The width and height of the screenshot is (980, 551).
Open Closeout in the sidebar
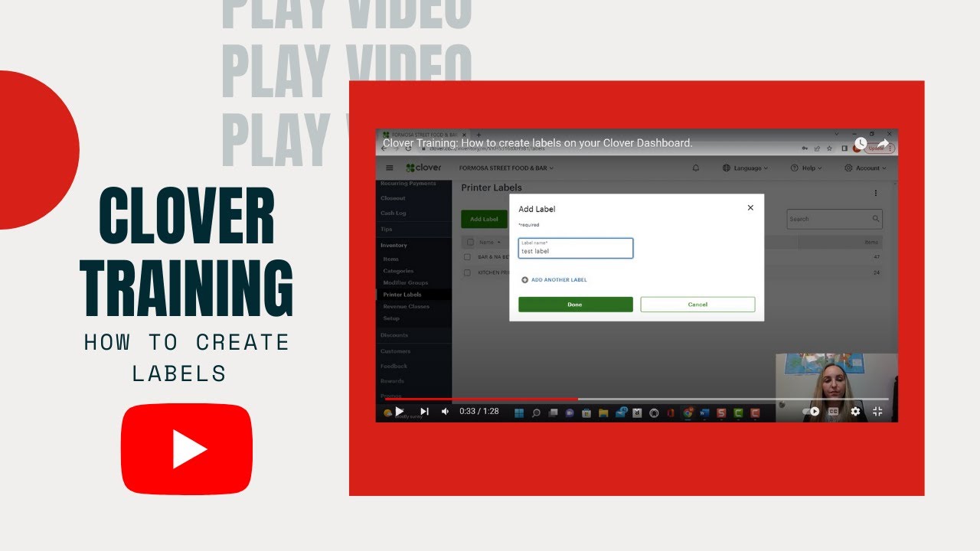393,198
